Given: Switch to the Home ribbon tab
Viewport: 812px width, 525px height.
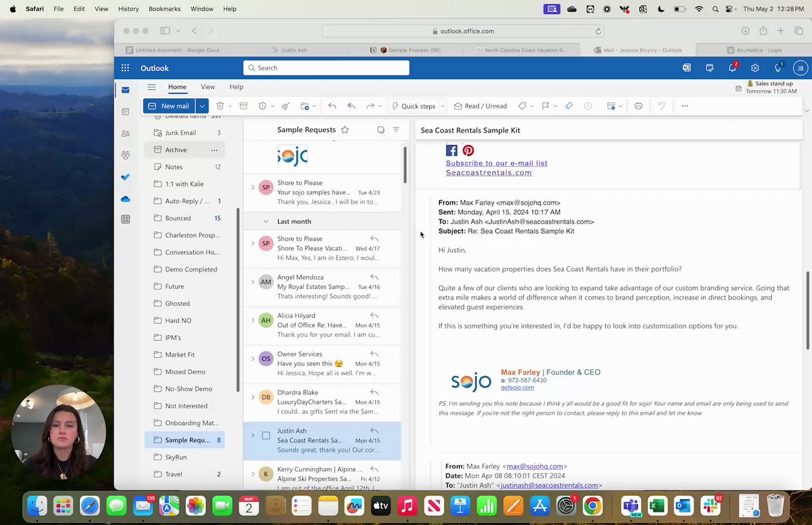Looking at the screenshot, I should 177,87.
